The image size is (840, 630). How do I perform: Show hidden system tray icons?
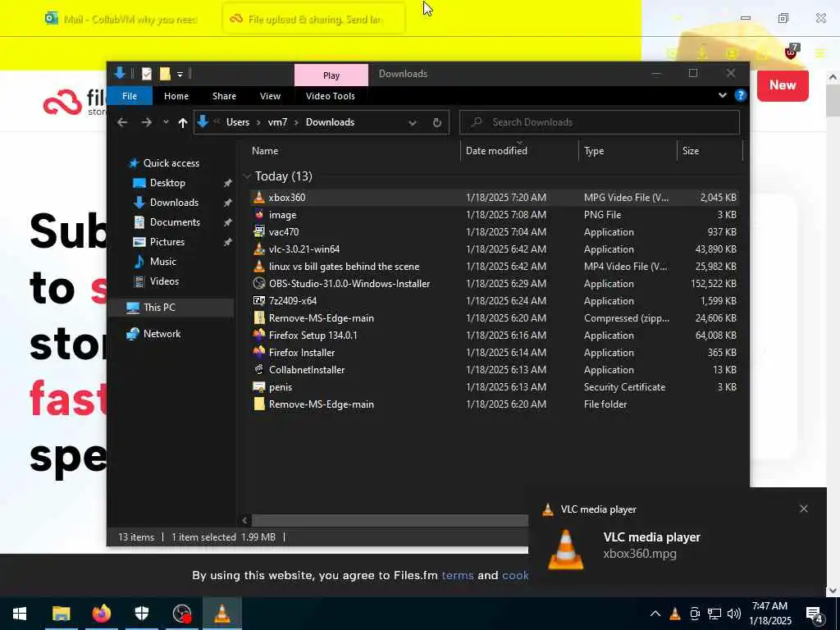point(655,614)
